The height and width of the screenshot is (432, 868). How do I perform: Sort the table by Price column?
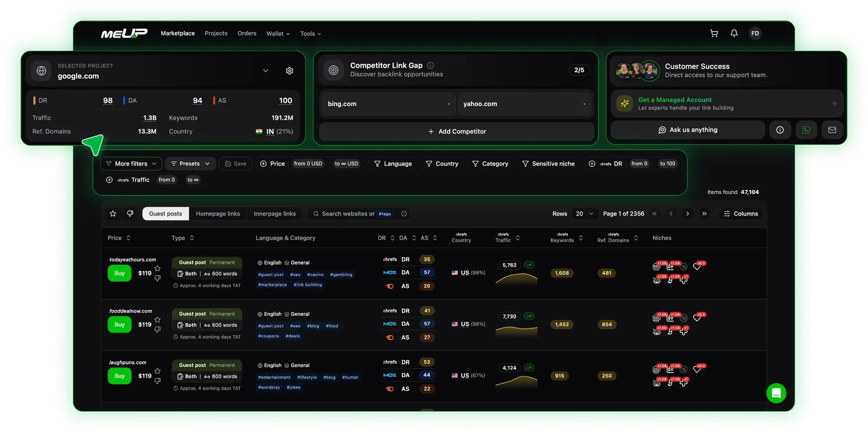(x=119, y=238)
